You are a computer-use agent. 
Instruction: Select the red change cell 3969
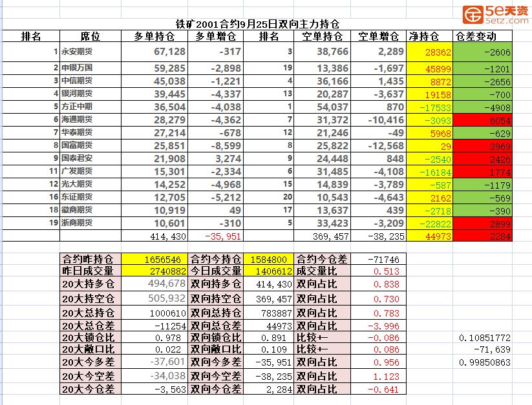[482, 146]
